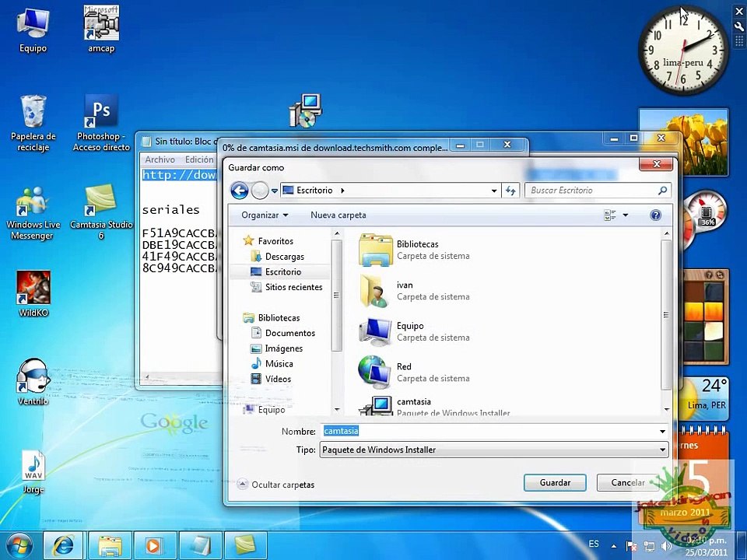Open Bibliotecas folder in file list

pos(413,250)
